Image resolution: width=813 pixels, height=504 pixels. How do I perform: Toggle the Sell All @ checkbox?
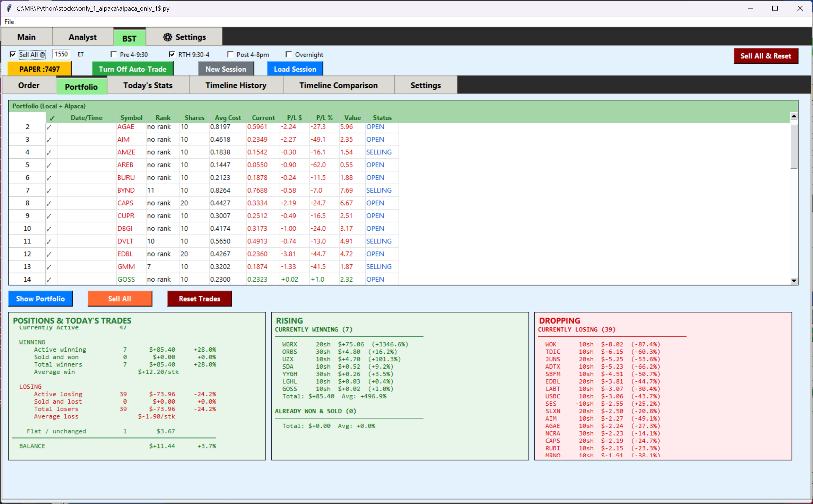[13, 54]
